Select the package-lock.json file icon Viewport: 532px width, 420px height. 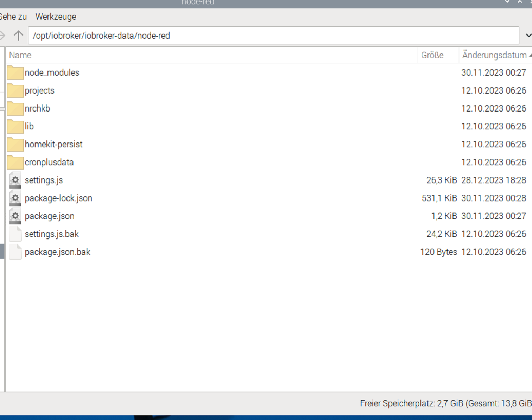click(15, 198)
